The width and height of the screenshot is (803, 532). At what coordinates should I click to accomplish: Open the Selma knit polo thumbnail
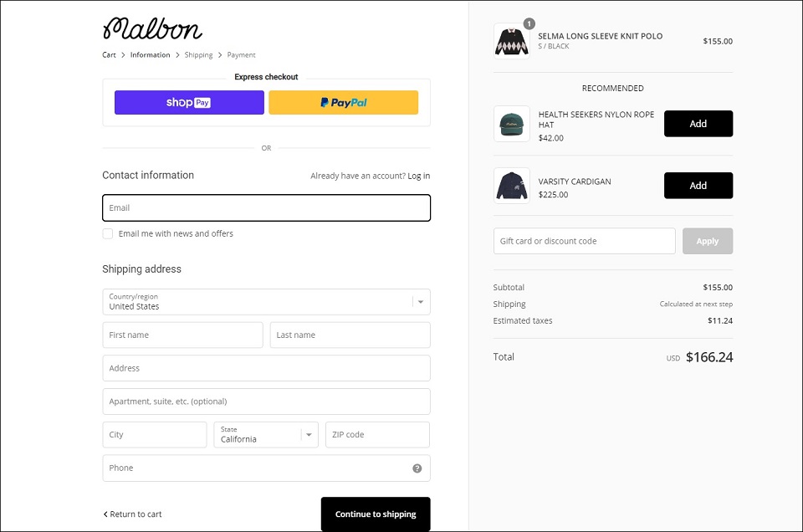coord(512,41)
